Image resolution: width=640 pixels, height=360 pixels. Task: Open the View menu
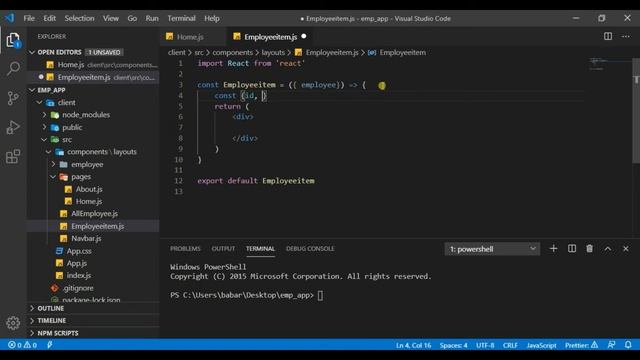pyautogui.click(x=111, y=18)
